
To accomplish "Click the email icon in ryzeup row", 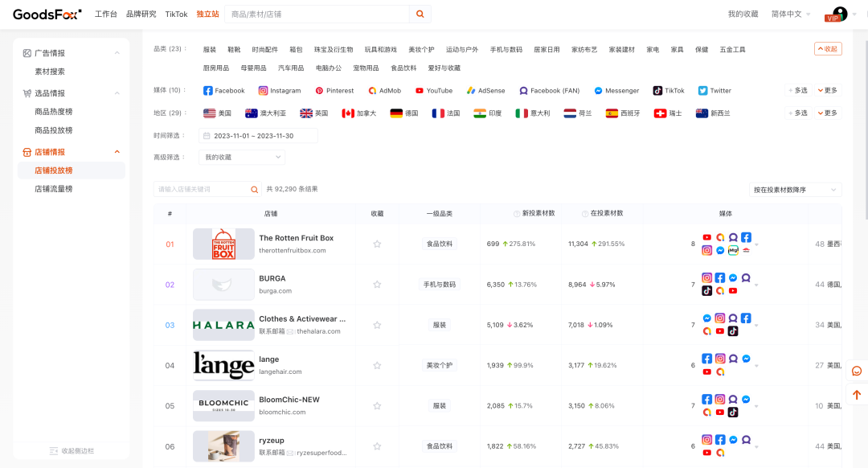I will tap(290, 453).
